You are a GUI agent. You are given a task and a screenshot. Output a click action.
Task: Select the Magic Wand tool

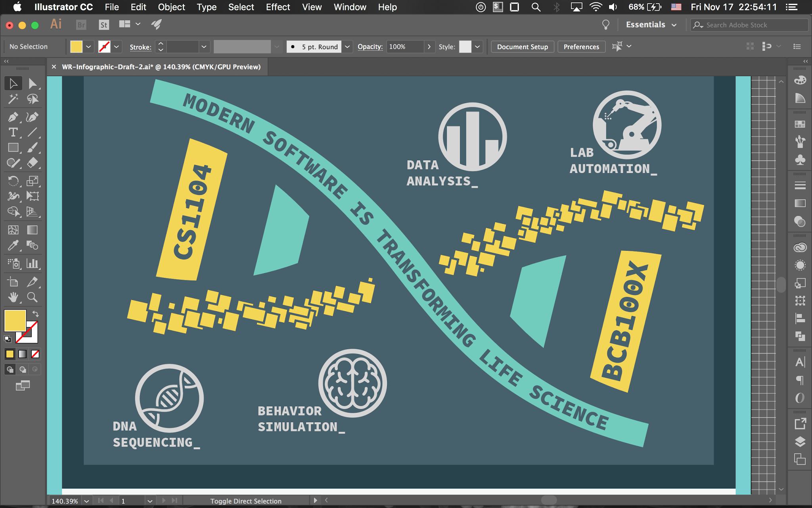(x=13, y=99)
